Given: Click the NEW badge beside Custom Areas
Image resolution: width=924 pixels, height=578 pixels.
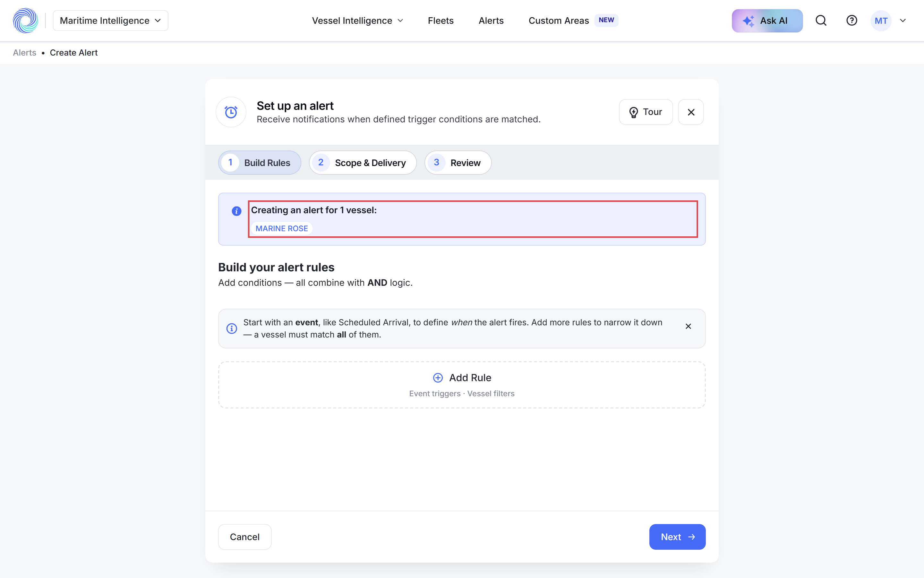Looking at the screenshot, I should coord(606,20).
